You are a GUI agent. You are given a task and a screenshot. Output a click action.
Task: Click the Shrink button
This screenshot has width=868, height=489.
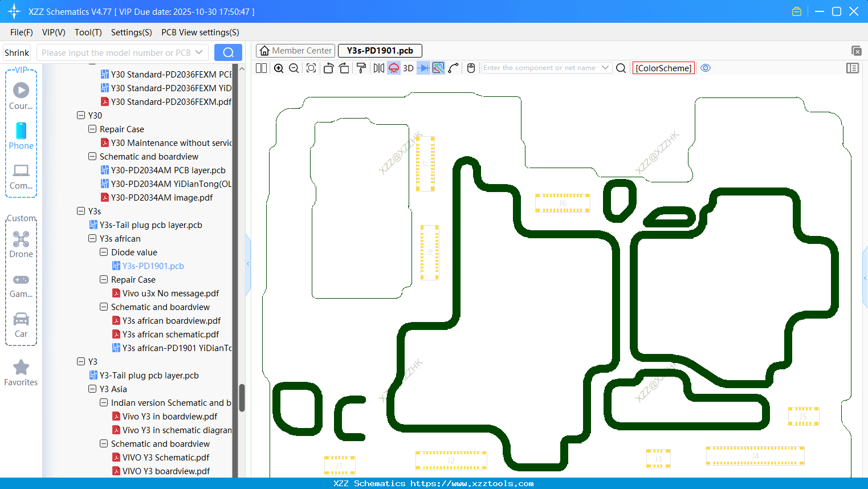pyautogui.click(x=17, y=52)
